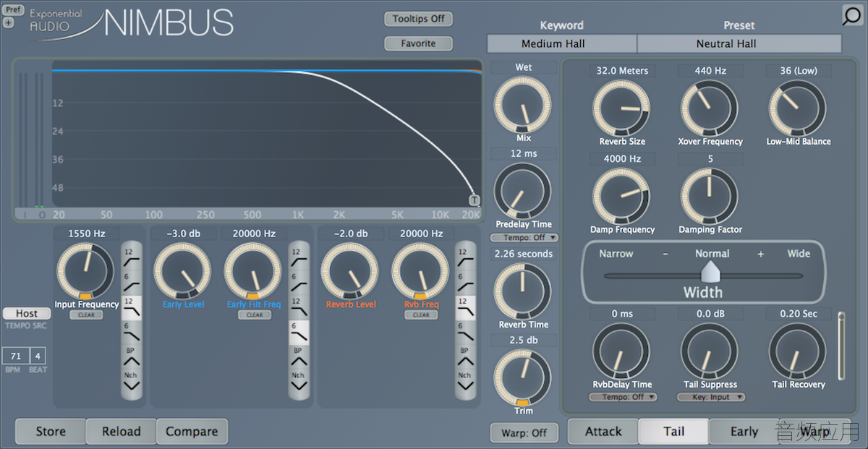Select Nch notch filter in Early Filt strip
868x449 pixels.
coord(299,381)
